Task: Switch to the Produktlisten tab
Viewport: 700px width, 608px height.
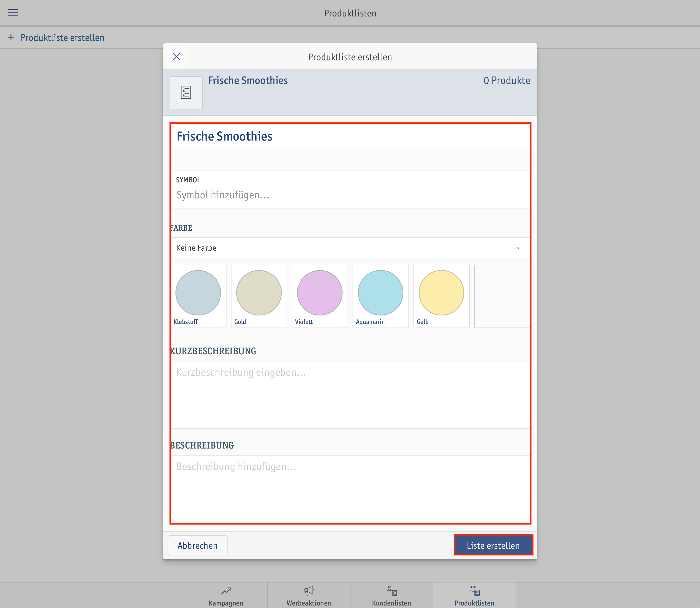Action: (475, 596)
